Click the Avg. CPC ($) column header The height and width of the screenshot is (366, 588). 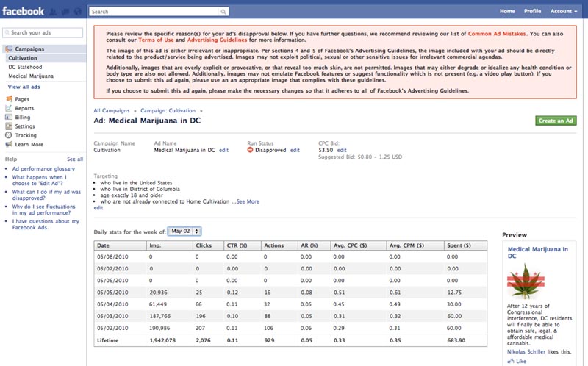pos(358,245)
